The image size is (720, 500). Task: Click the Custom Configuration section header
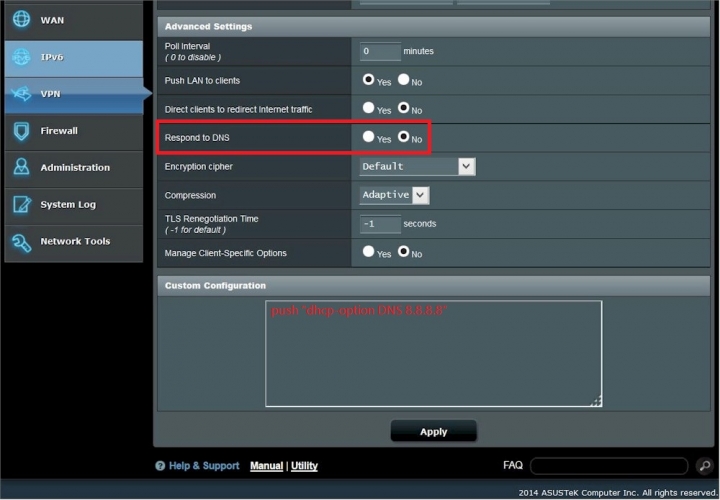433,286
